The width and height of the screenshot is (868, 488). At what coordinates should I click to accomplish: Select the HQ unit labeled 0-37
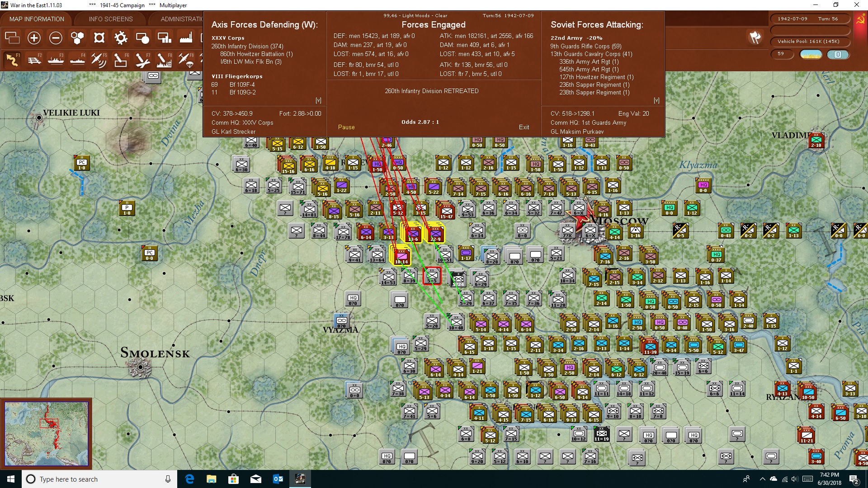[x=716, y=255]
